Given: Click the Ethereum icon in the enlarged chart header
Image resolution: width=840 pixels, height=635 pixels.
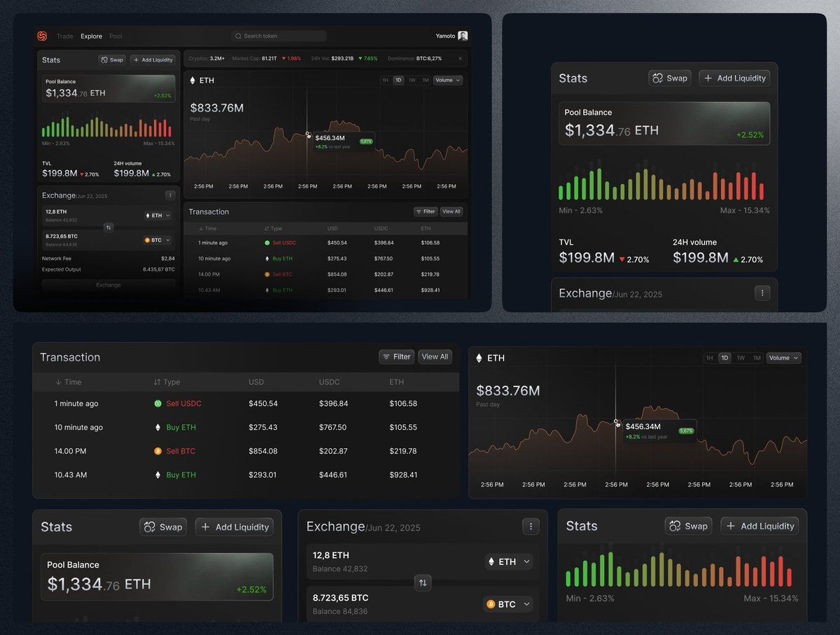Looking at the screenshot, I should coord(479,358).
